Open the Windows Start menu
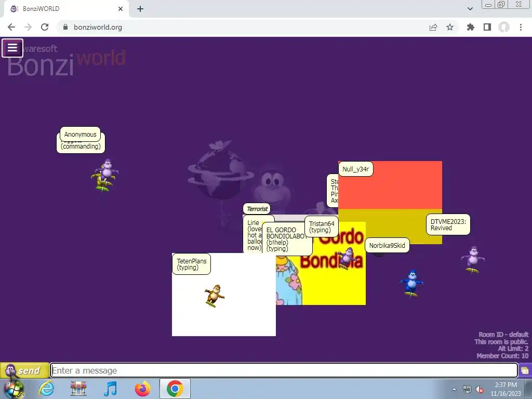Image resolution: width=532 pixels, height=399 pixels. (x=14, y=390)
